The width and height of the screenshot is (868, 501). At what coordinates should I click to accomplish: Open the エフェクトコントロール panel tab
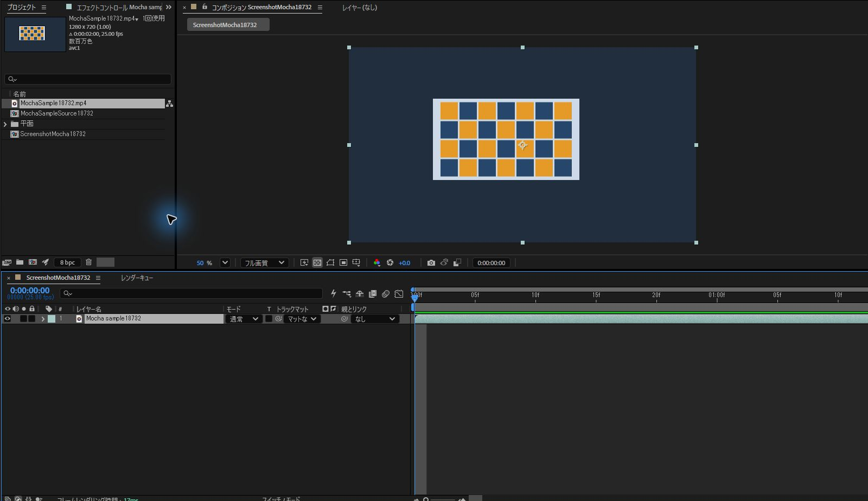119,7
